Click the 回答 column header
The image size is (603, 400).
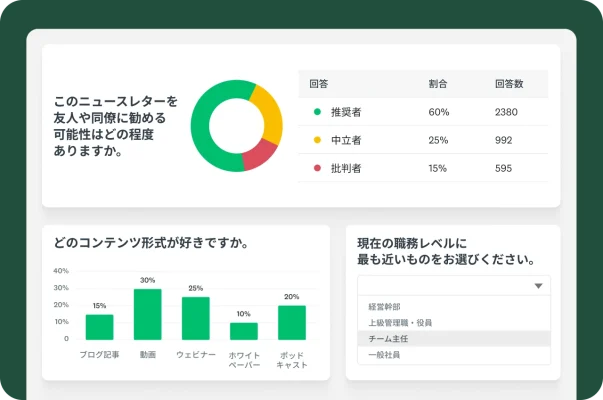(x=319, y=84)
